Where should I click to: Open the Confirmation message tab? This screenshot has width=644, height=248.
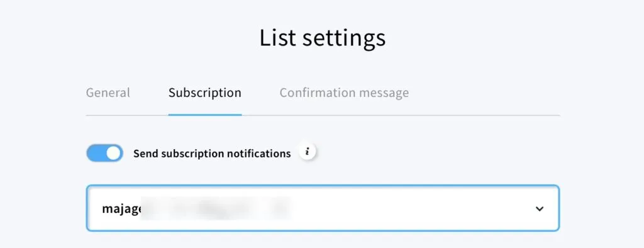(x=344, y=93)
